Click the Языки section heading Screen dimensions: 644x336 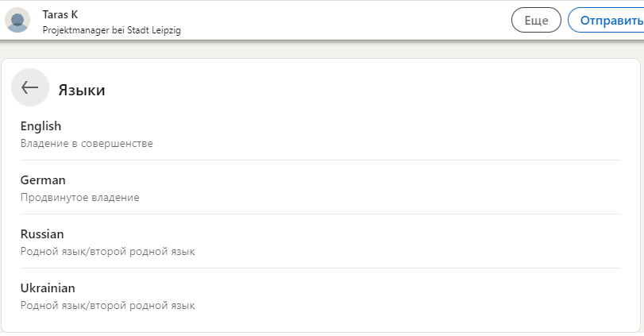(x=82, y=90)
